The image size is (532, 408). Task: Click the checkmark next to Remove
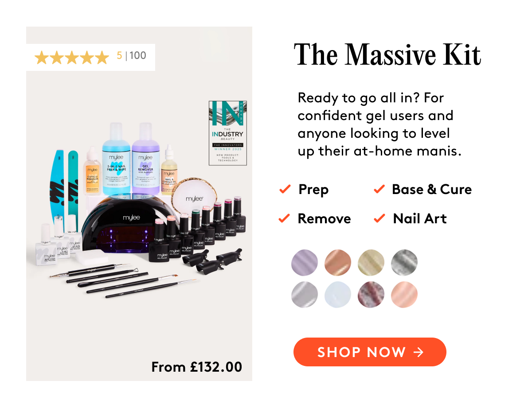tap(284, 218)
